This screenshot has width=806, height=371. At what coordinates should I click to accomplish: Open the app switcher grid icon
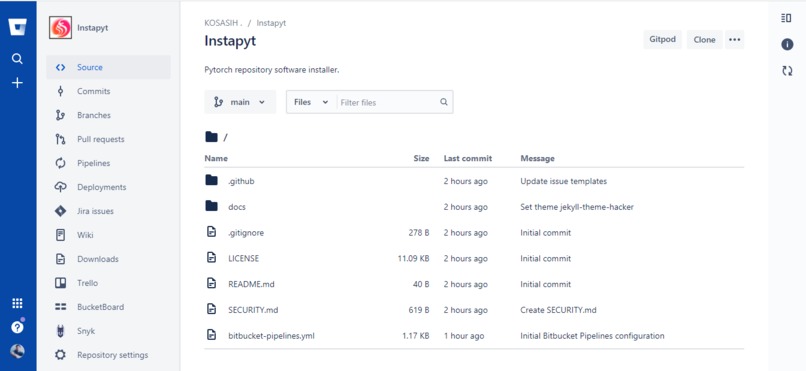click(17, 303)
